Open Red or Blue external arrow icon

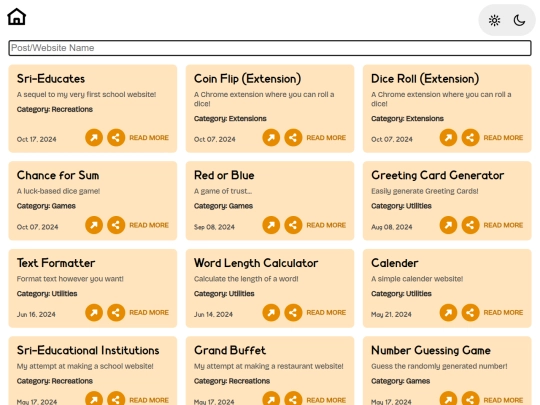pos(271,225)
